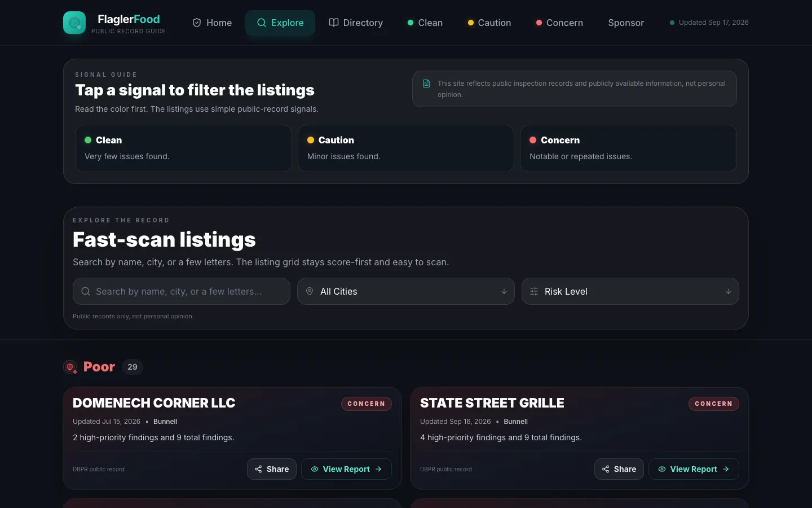This screenshot has height=508, width=812.
Task: Click the location pin icon in All Cities
Action: click(x=310, y=291)
